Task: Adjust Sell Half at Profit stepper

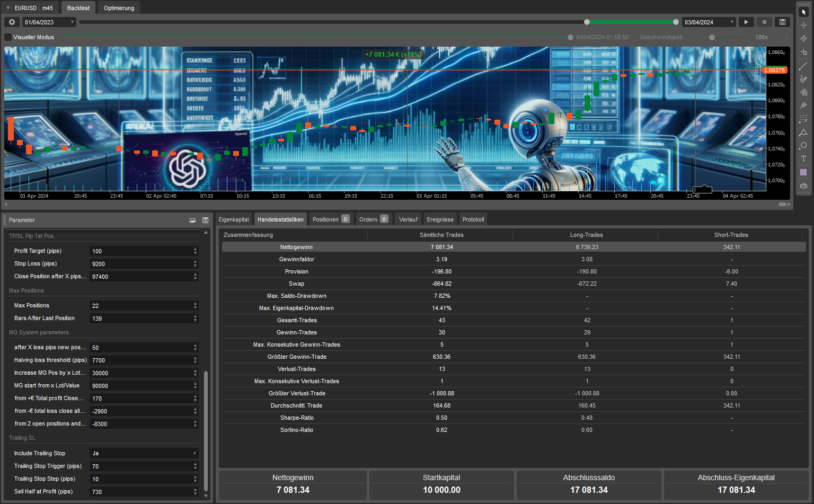Action: [195, 492]
